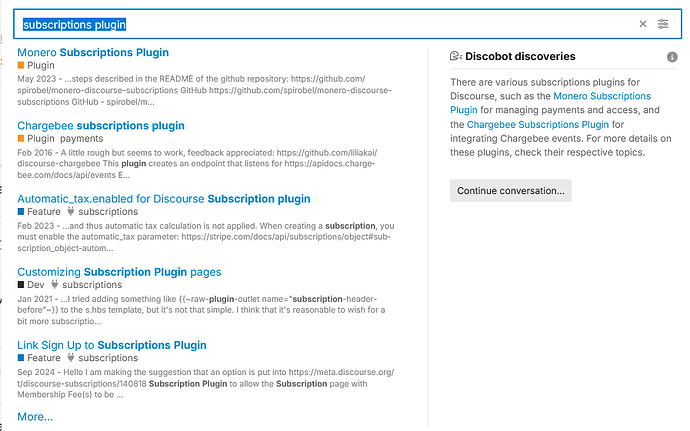Click the Discobot robot icon

(x=456, y=56)
